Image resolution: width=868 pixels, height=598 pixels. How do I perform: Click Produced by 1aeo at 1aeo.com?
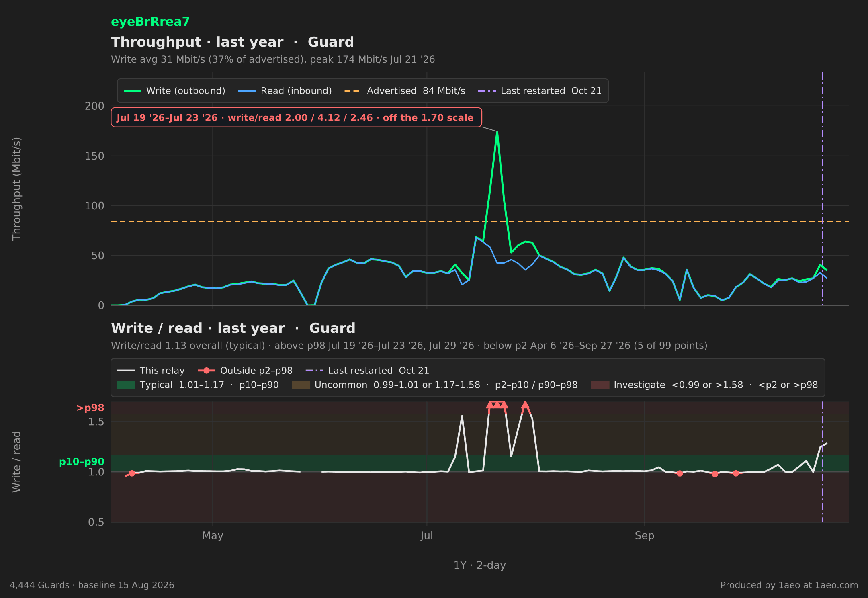(x=789, y=585)
